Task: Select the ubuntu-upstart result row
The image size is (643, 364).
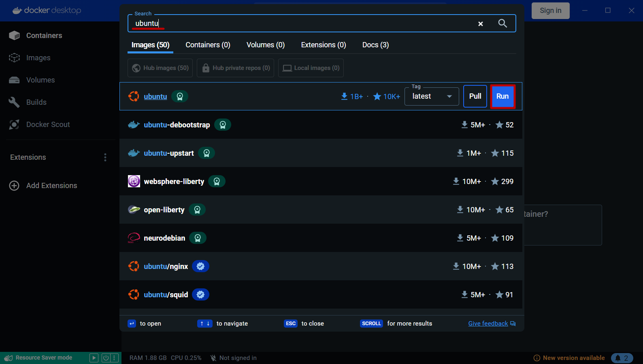Action: click(x=321, y=153)
